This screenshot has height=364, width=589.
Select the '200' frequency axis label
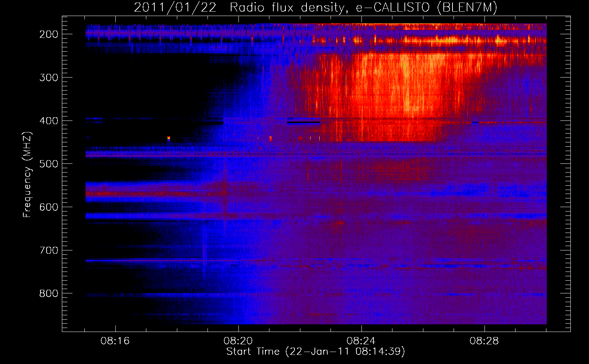click(49, 35)
